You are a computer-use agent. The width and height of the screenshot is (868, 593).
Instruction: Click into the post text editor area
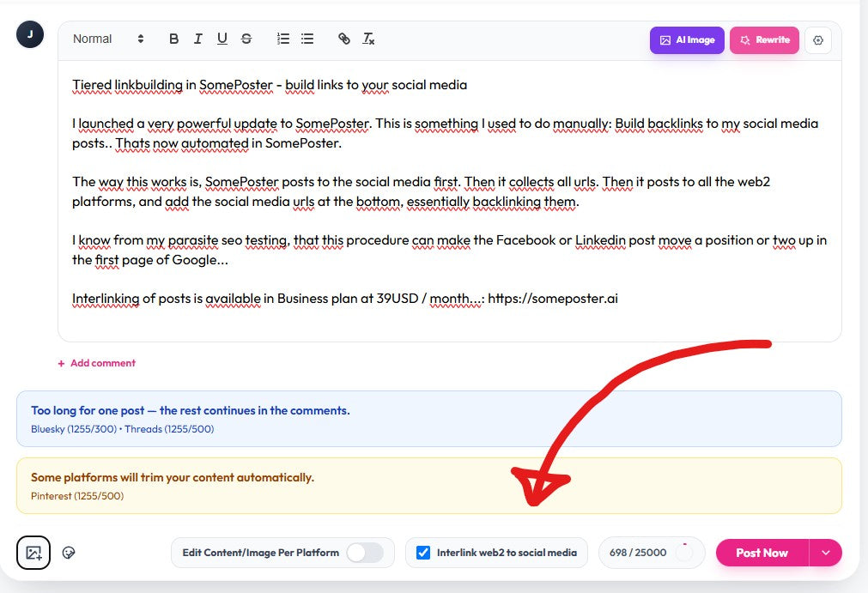point(450,202)
